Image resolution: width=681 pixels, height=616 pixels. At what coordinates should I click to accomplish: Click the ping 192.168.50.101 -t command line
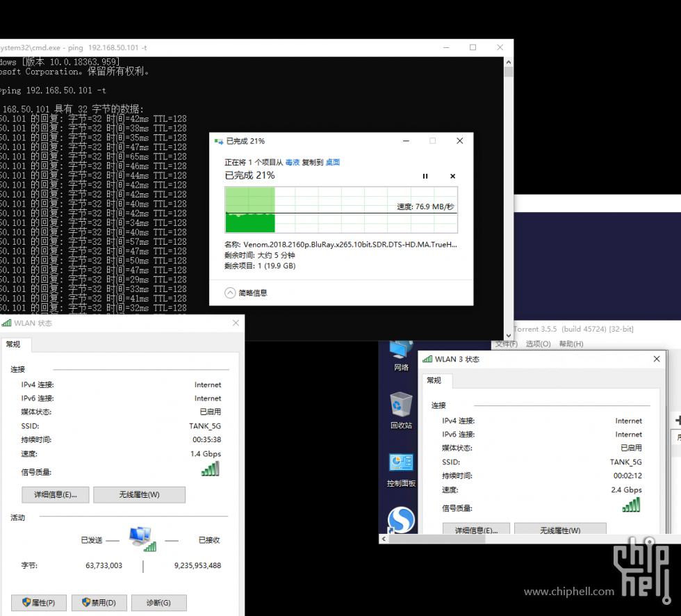(x=53, y=90)
